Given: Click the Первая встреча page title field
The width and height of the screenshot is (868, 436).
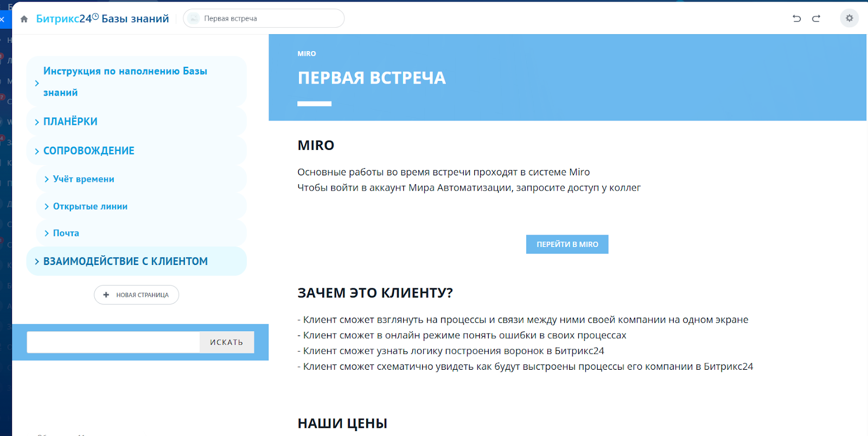Looking at the screenshot, I should coord(264,18).
